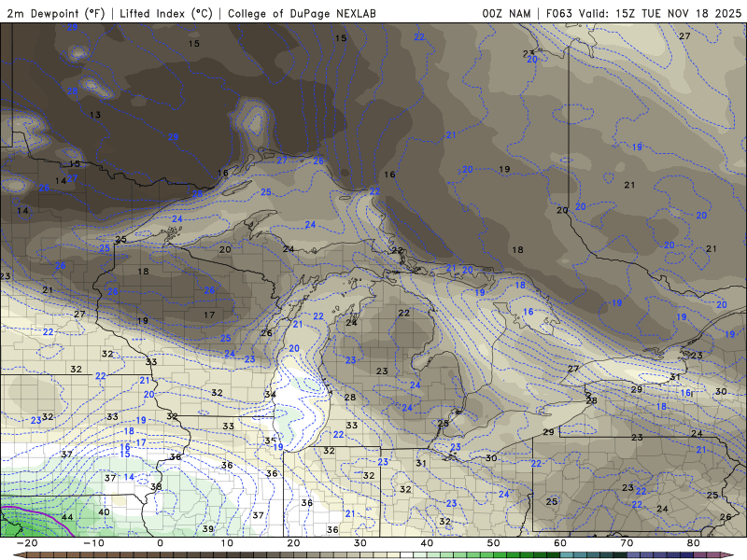Click the "F063" forecast hour text
747x560 pixels.
pyautogui.click(x=558, y=13)
